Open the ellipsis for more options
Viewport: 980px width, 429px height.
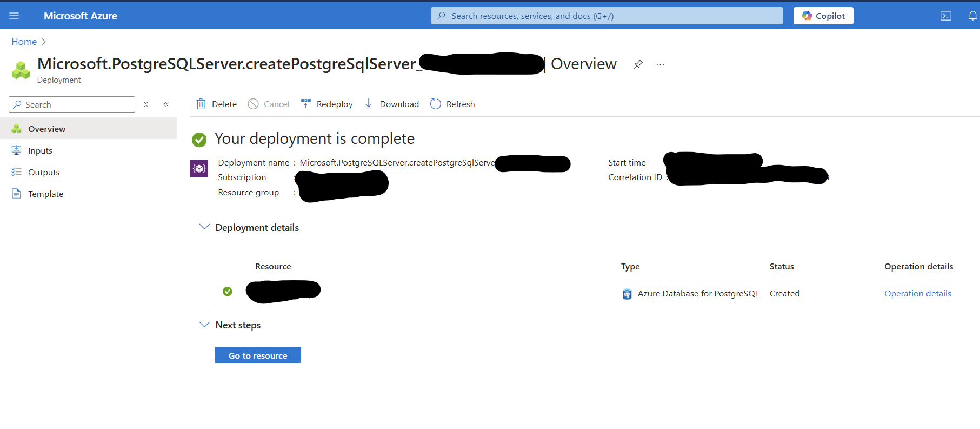[660, 64]
